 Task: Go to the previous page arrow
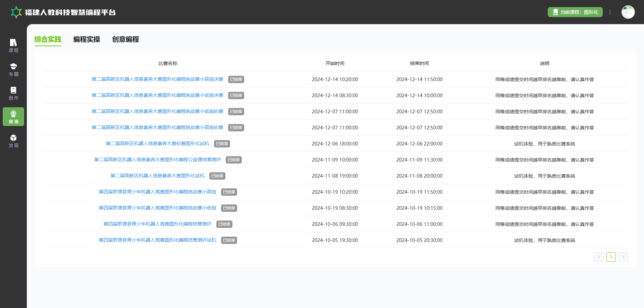(599, 257)
